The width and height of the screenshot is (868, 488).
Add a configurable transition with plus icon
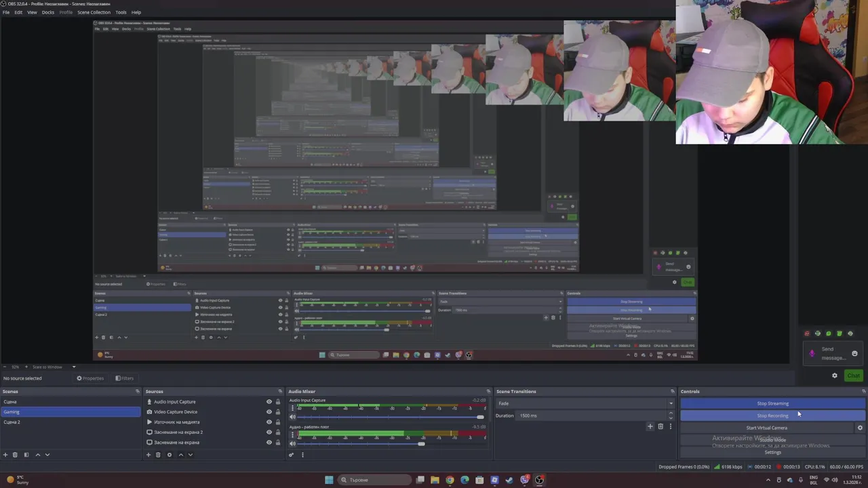(650, 426)
